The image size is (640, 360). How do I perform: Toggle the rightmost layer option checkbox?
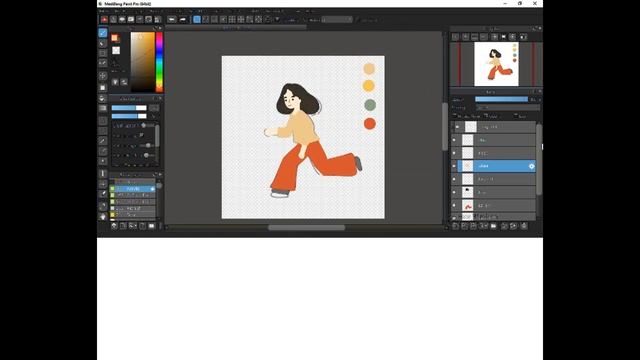coord(516,116)
